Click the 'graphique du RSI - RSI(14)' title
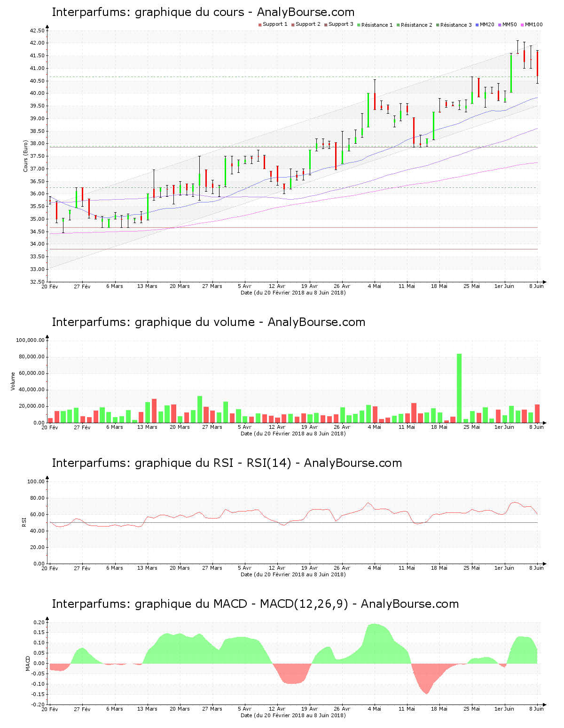564x728 pixels. [227, 463]
